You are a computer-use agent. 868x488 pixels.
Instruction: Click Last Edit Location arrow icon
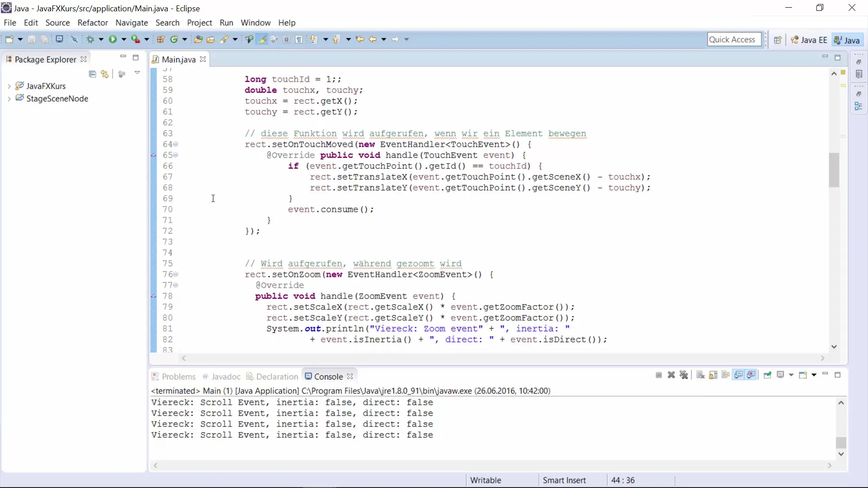click(x=360, y=39)
